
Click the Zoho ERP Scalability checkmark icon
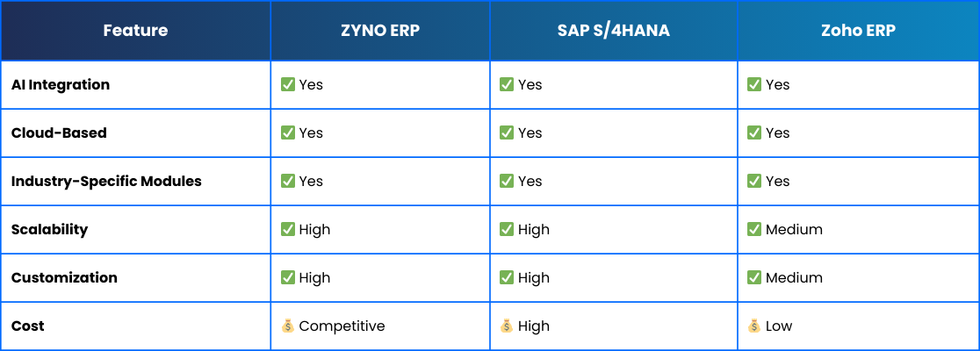754,229
